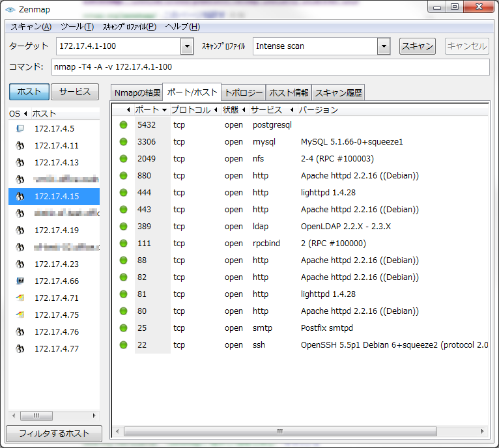This screenshot has width=499, height=448.
Task: Click the Windows OS icon for host 172.17.4.71
Action: coord(20,298)
